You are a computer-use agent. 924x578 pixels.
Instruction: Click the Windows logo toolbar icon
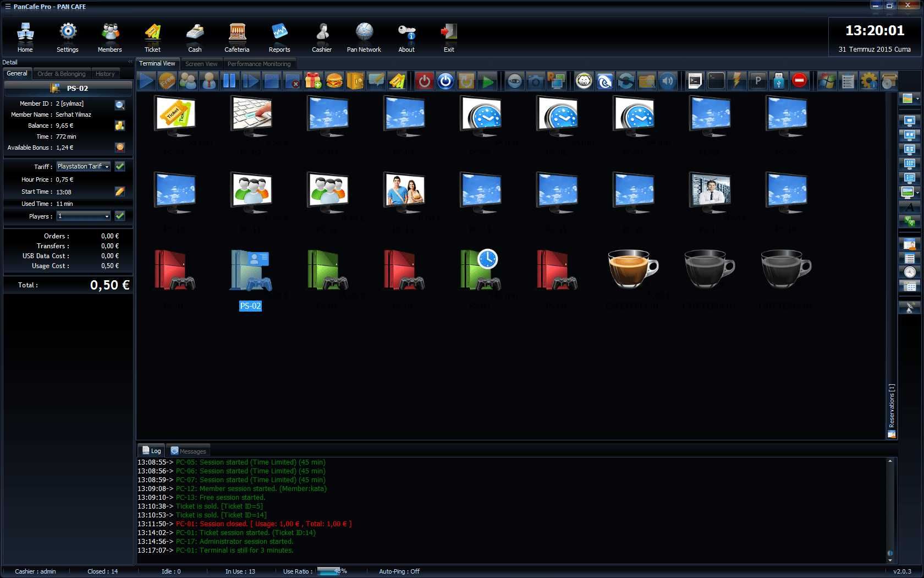point(827,81)
